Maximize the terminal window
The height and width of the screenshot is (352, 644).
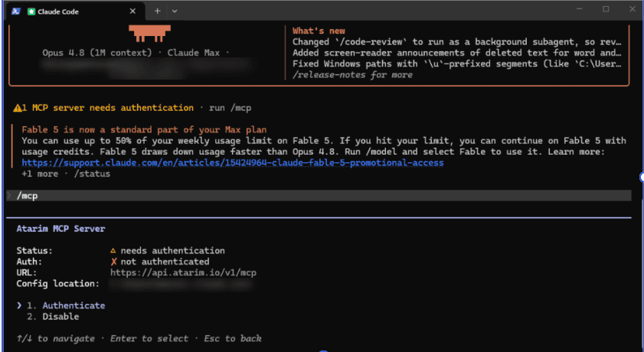point(606,9)
